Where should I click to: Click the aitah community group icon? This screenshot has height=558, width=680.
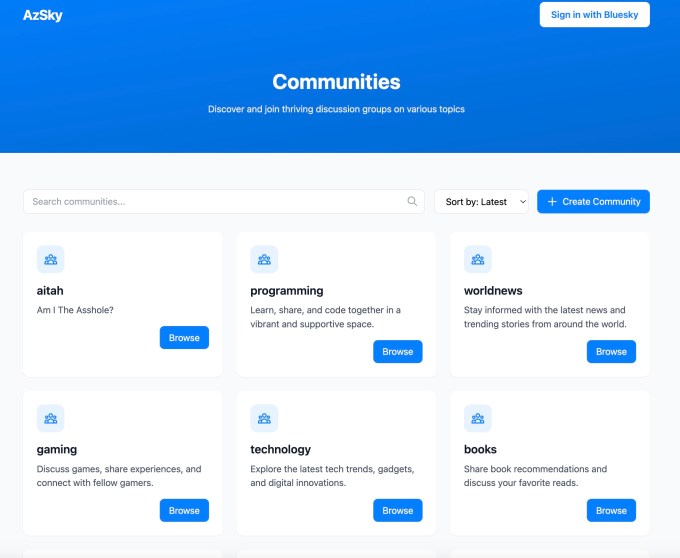pyautogui.click(x=51, y=259)
